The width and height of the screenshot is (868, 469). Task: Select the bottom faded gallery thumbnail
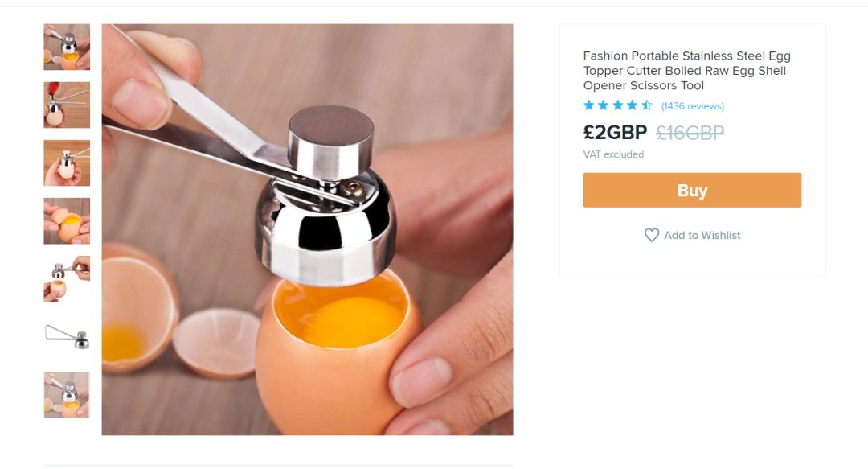click(67, 395)
